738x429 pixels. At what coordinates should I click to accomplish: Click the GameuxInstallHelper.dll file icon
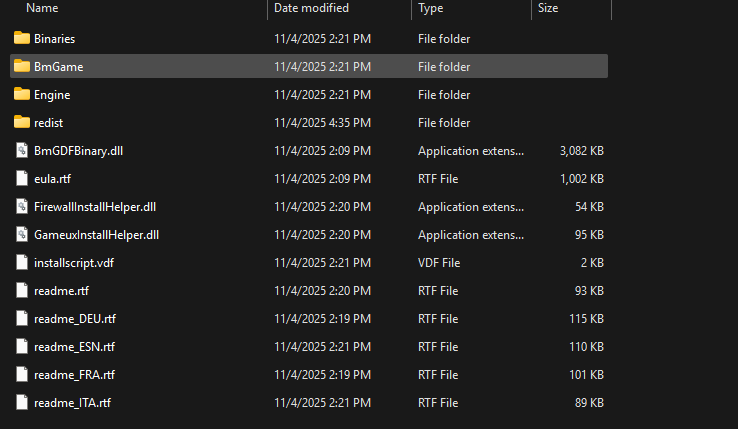pos(22,234)
